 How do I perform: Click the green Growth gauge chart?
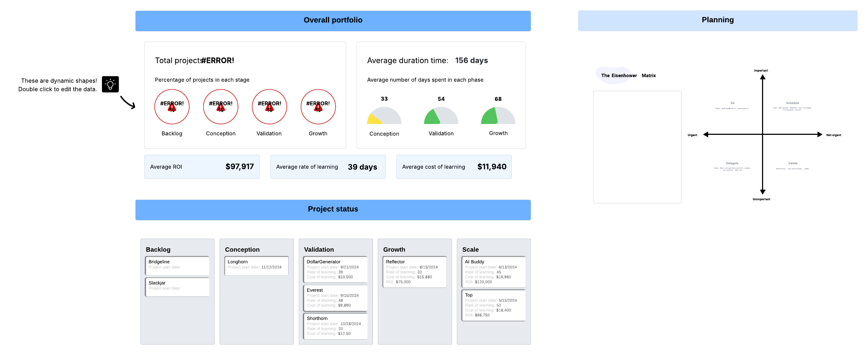(498, 116)
